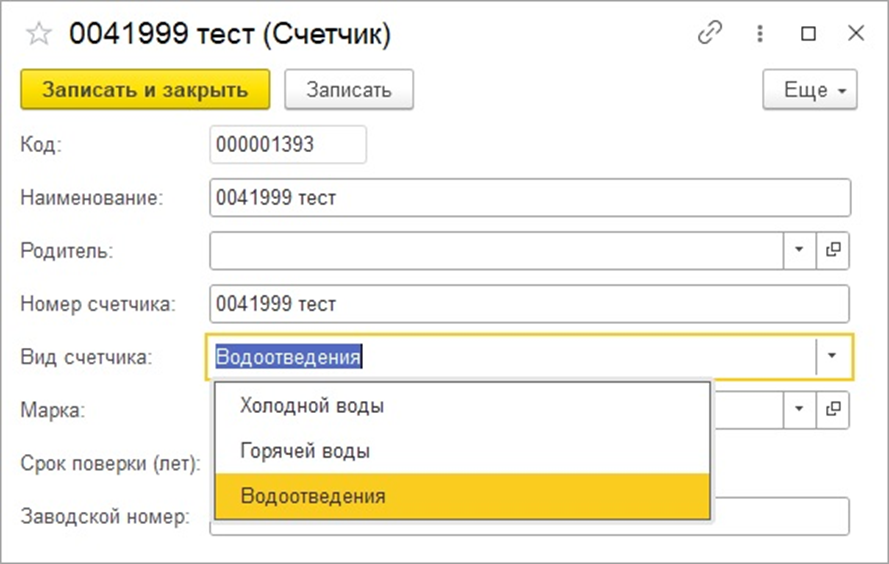Open the Родитель selection form icon
The height and width of the screenshot is (564, 889).
point(832,251)
